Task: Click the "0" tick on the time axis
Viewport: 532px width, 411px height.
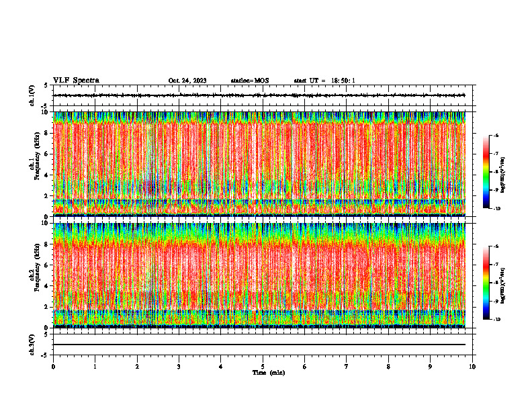Action: point(53,367)
